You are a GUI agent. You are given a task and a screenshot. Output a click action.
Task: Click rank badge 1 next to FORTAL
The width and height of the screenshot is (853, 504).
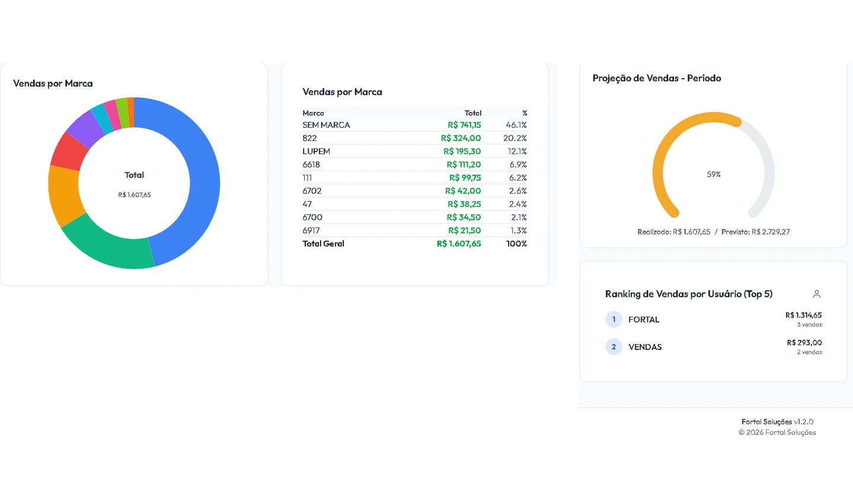[x=614, y=319]
